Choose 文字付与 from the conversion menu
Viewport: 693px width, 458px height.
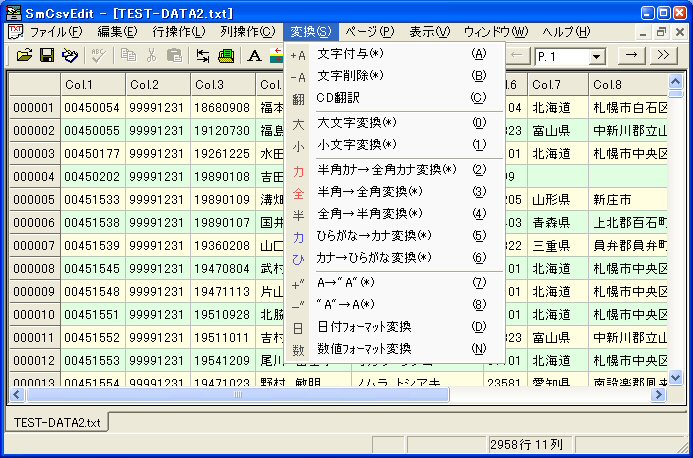[350, 53]
